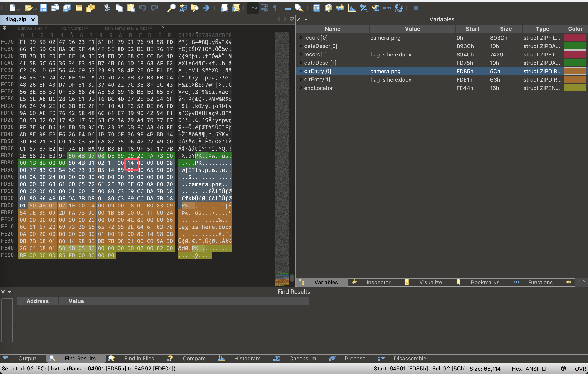The height and width of the screenshot is (374, 588).
Task: Click the Compare Files toolbar icon
Action: (x=328, y=8)
